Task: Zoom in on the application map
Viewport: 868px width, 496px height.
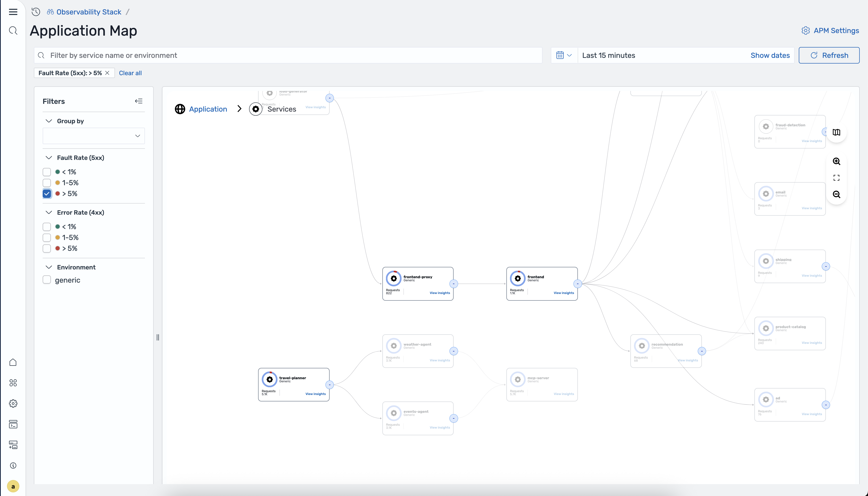Action: coord(837,161)
